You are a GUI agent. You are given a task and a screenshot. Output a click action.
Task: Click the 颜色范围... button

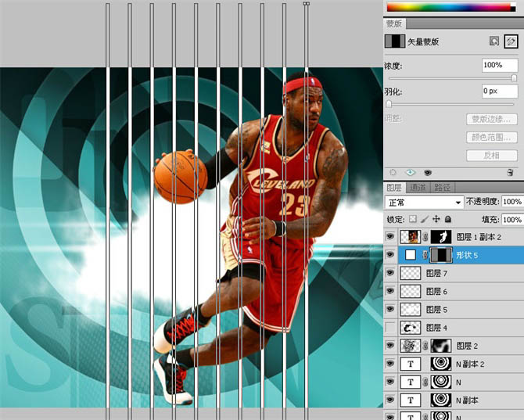[x=492, y=137]
